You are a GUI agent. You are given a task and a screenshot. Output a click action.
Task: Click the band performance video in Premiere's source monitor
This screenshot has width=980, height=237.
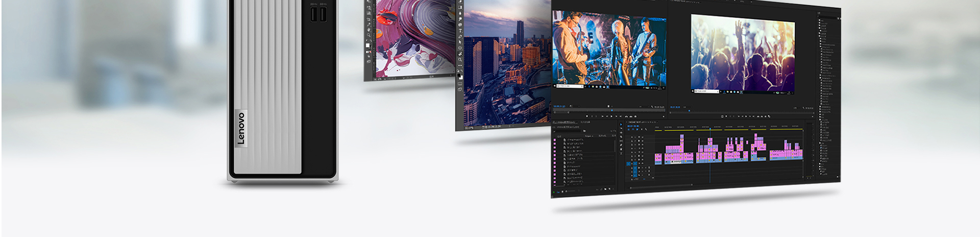[609, 49]
